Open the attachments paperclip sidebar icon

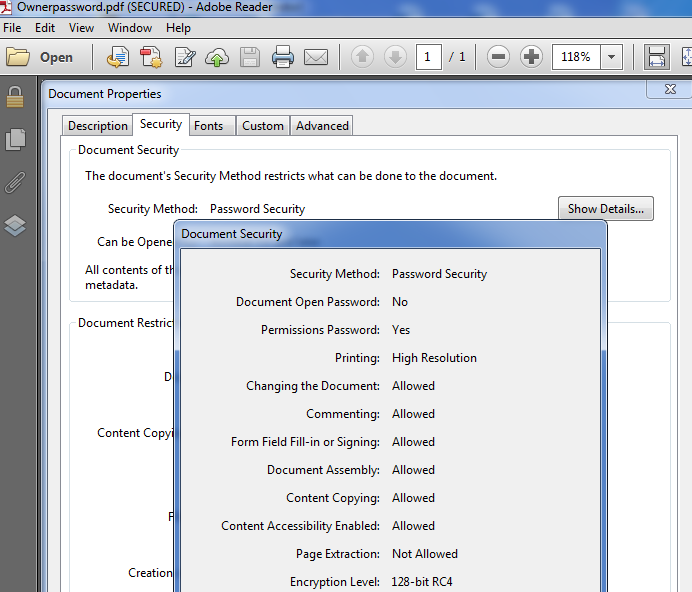pos(15,182)
